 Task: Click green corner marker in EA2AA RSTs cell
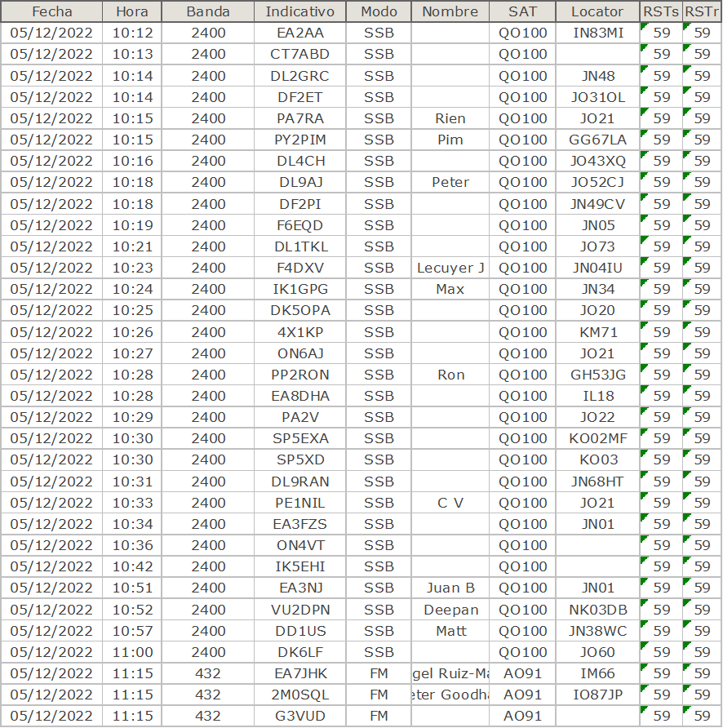point(644,26)
